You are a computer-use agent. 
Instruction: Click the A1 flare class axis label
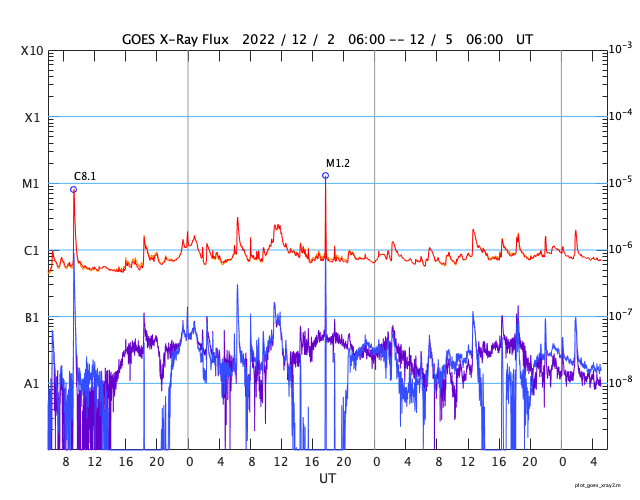pyautogui.click(x=32, y=384)
